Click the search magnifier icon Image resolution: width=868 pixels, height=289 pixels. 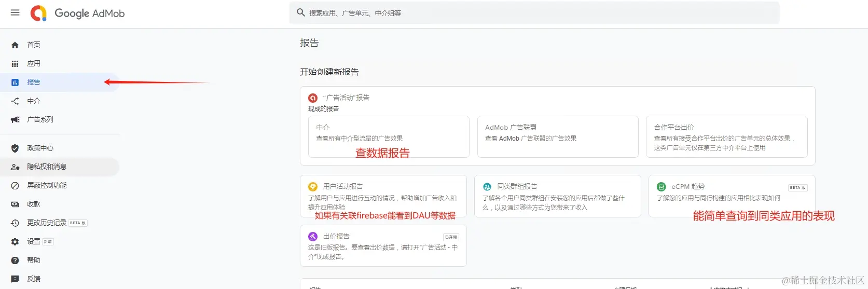pos(300,12)
